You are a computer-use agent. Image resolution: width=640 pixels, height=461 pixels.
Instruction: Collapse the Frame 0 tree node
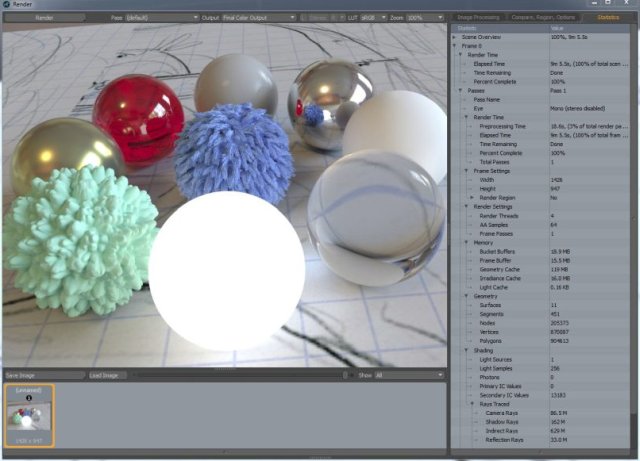[454, 45]
